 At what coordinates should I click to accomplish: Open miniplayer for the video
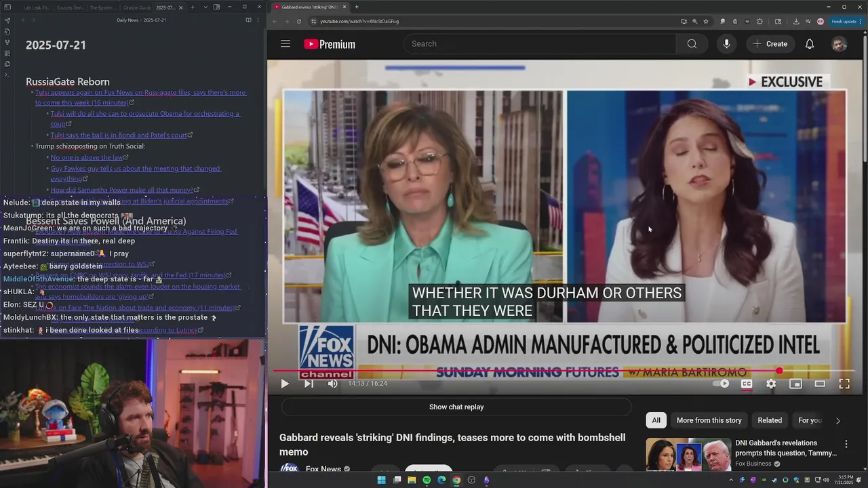coord(795,384)
